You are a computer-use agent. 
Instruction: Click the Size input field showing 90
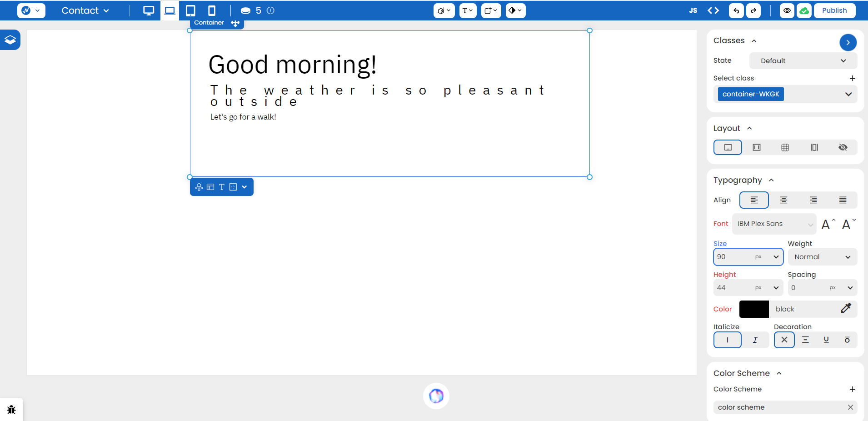(733, 257)
